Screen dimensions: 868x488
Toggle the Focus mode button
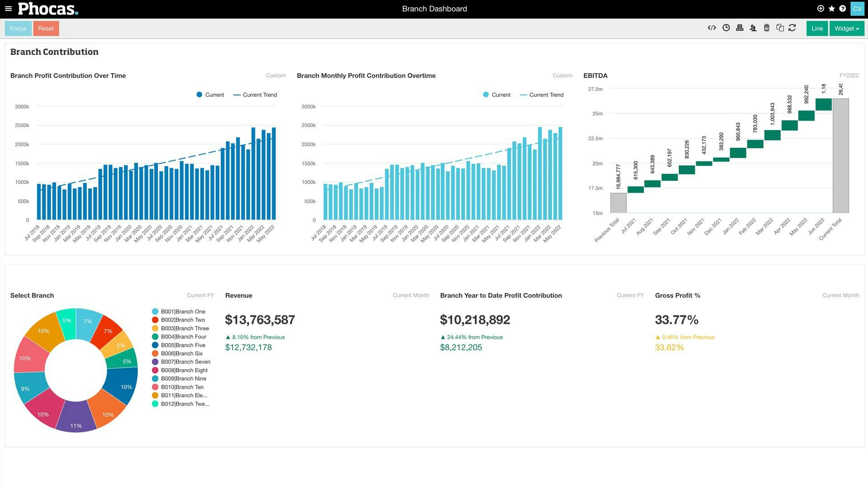point(18,28)
